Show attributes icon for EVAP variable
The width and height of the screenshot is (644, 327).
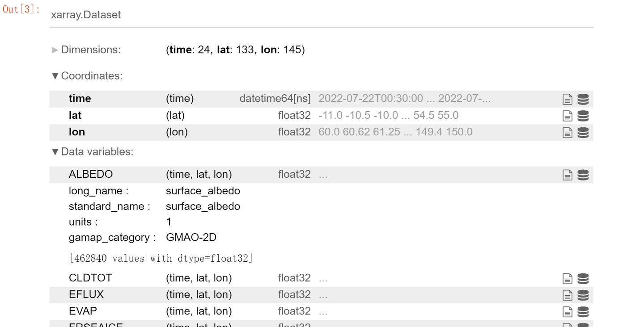click(x=567, y=312)
